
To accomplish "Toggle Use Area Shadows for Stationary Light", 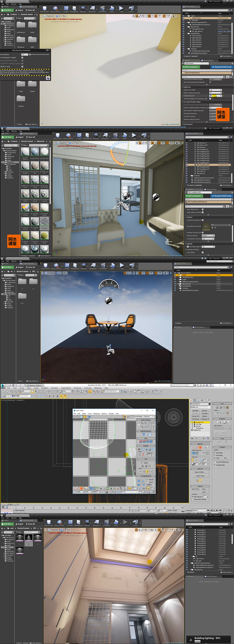I will [x=210, y=99].
